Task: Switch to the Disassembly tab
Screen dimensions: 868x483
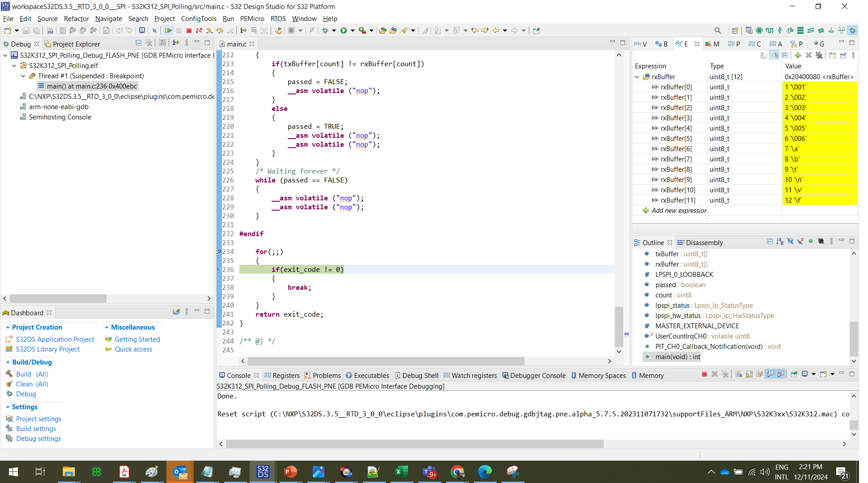Action: 700,242
